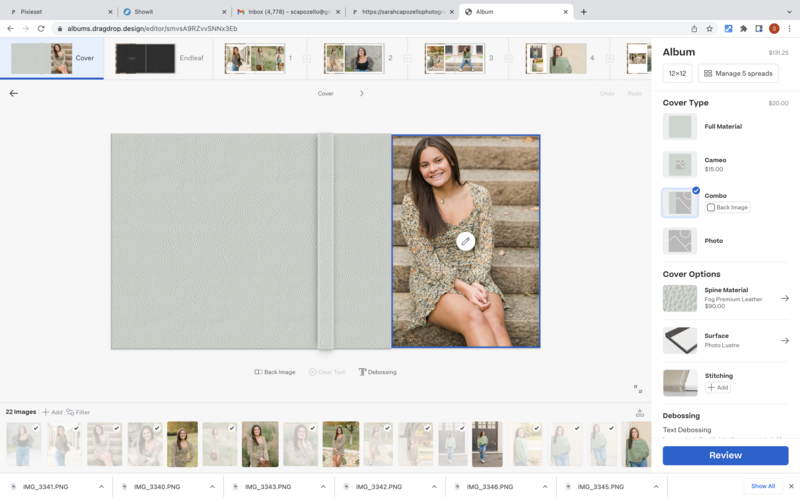Add images with the plus Add icon
800x500 pixels.
[46, 412]
